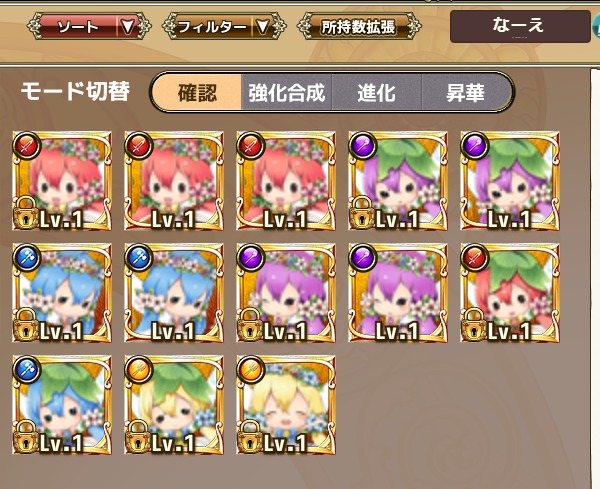
Task: Click purple staff icon on unlocked leaf-hat character
Action: coord(474,145)
